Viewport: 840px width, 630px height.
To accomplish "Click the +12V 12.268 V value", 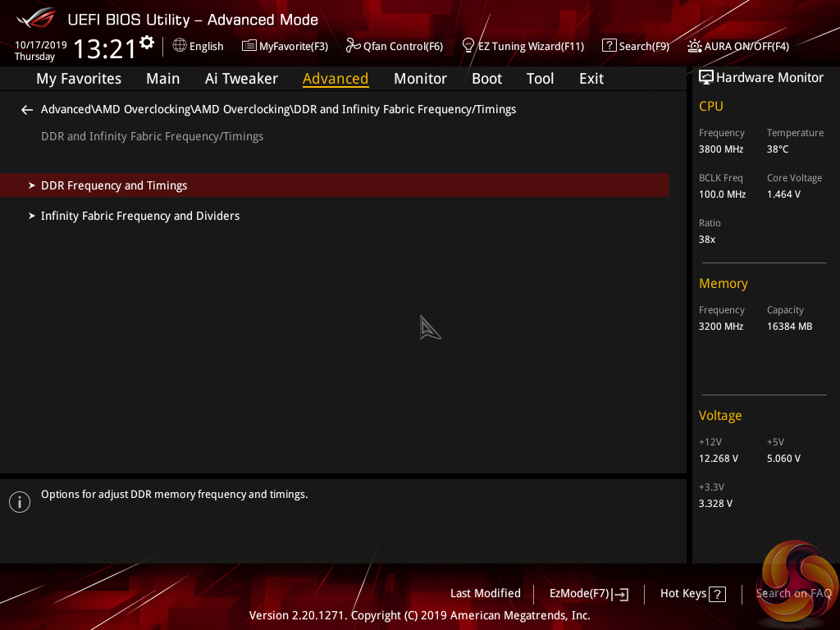I will pos(719,459).
